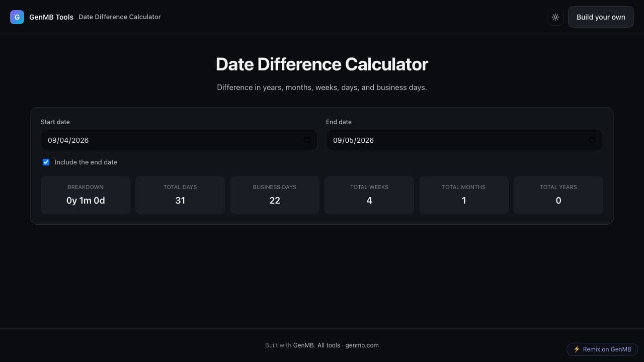Click the GenMB logo icon
This screenshot has height=362, width=644.
click(17, 17)
